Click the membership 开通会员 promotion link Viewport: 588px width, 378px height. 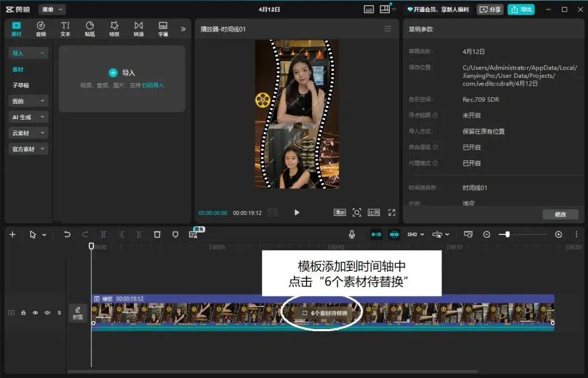pyautogui.click(x=438, y=9)
